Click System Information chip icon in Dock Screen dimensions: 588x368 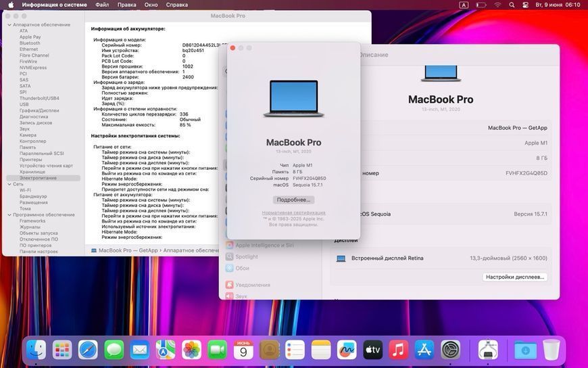pos(488,350)
